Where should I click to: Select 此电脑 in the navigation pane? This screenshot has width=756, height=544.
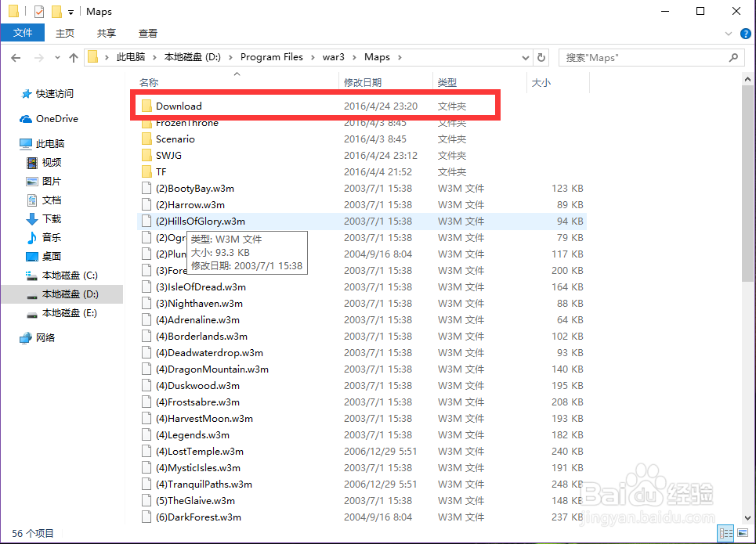(x=42, y=143)
